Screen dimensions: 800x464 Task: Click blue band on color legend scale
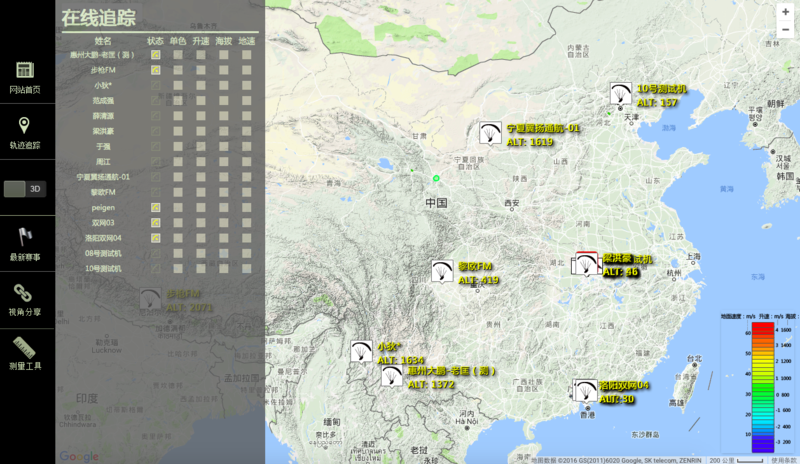coord(763,444)
